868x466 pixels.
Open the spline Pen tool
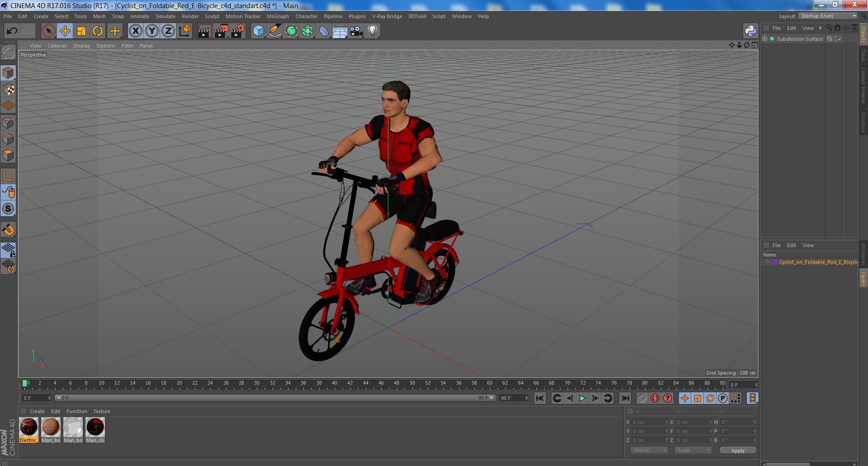275,31
